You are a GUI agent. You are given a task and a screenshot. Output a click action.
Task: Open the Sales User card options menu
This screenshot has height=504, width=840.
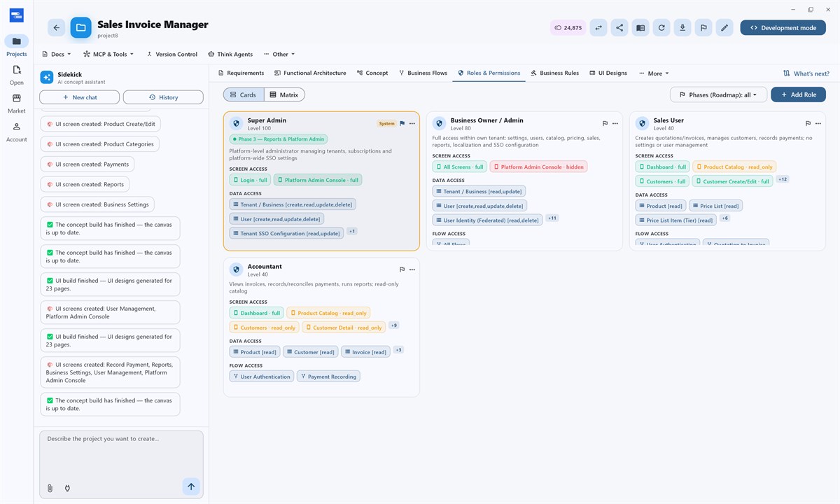(x=818, y=123)
